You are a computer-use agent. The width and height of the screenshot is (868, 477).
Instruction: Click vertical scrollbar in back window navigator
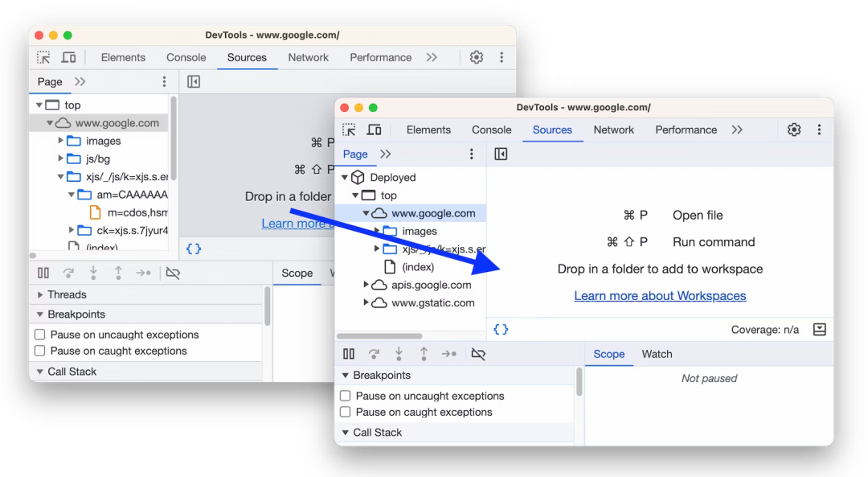click(x=174, y=138)
